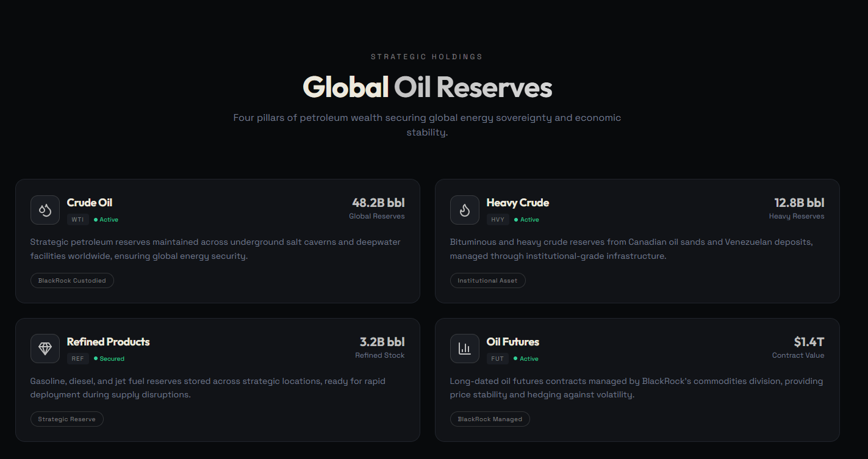Select the FUT badge on Oil Futures
This screenshot has height=459, width=868.
tap(498, 358)
